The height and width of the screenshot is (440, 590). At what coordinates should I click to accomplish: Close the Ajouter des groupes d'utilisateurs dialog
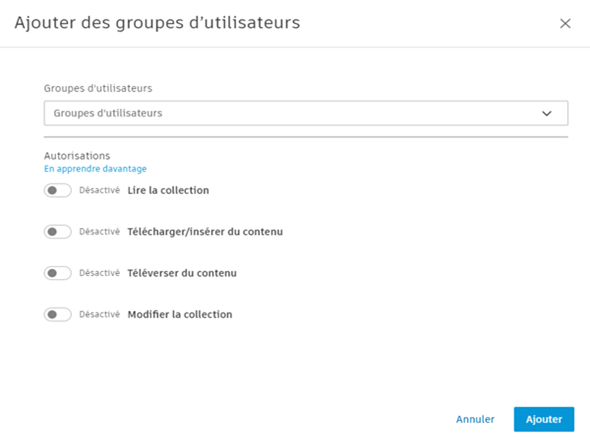[565, 23]
